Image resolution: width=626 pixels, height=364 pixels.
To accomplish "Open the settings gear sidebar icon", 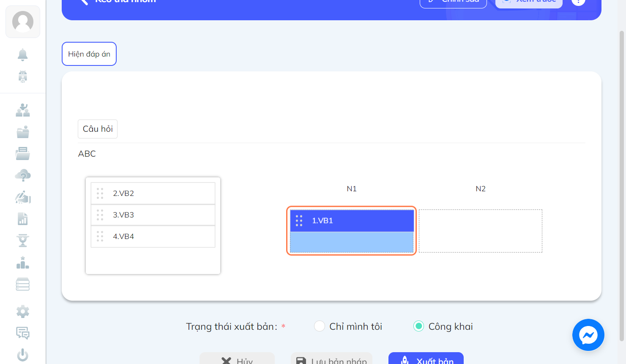I will [x=23, y=312].
